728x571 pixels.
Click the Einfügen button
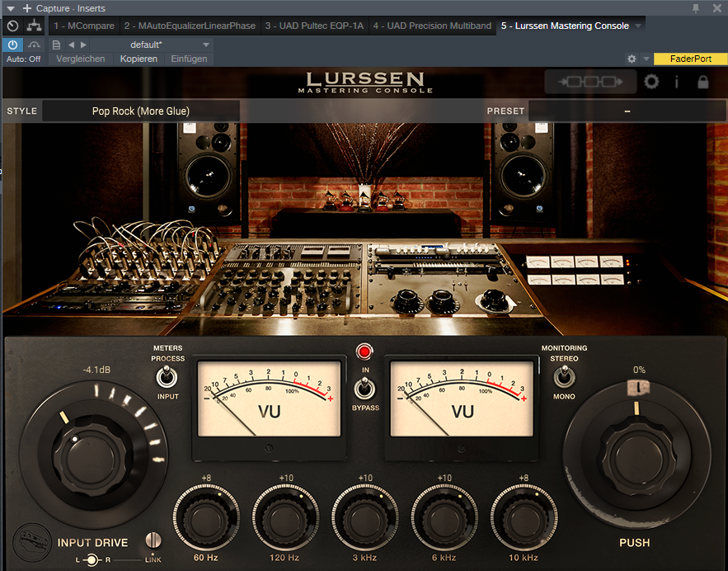[x=189, y=59]
